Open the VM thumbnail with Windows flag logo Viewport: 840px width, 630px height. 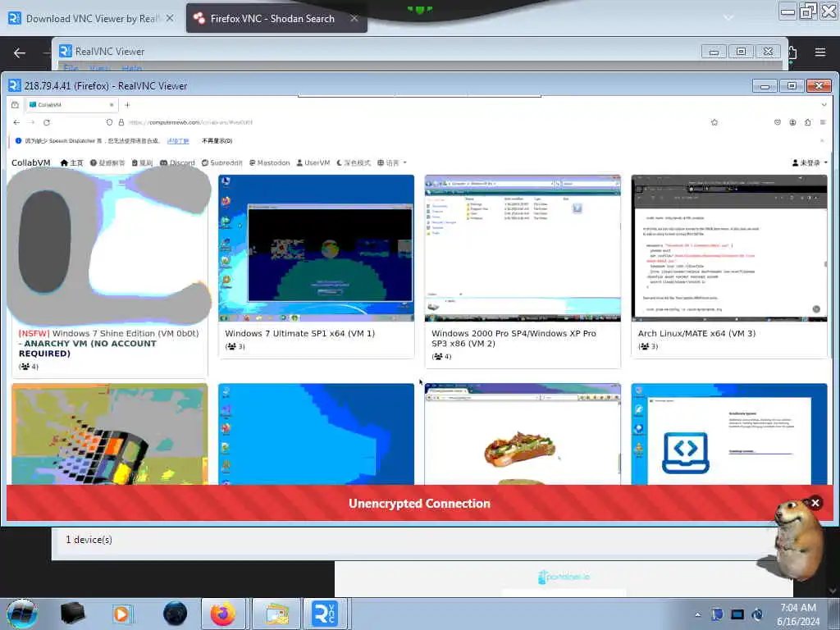tap(109, 434)
